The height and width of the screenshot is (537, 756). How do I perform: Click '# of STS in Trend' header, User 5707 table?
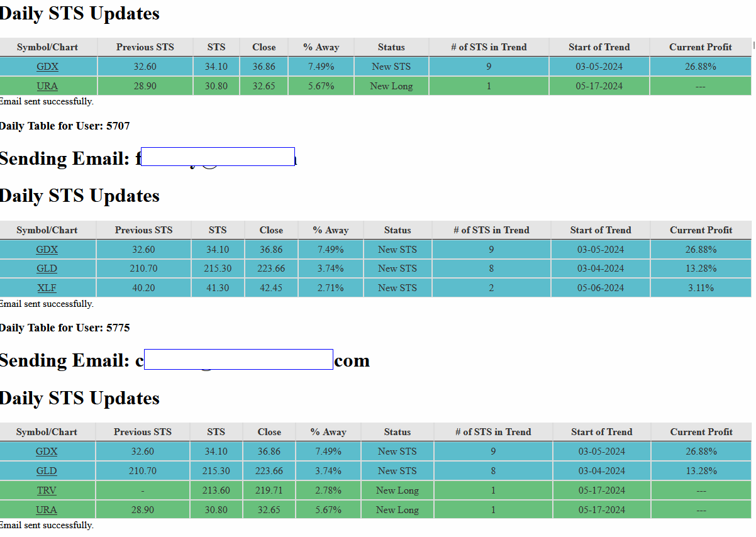click(x=491, y=230)
